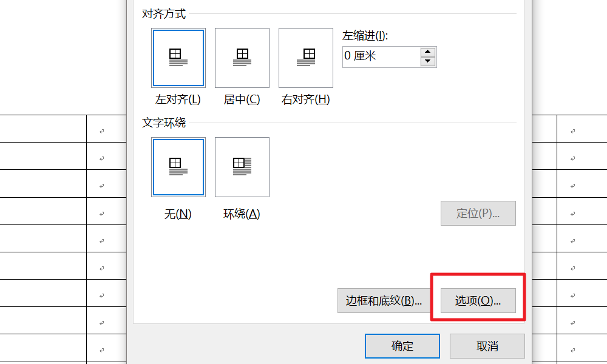Select left alignment table icon

tap(178, 58)
